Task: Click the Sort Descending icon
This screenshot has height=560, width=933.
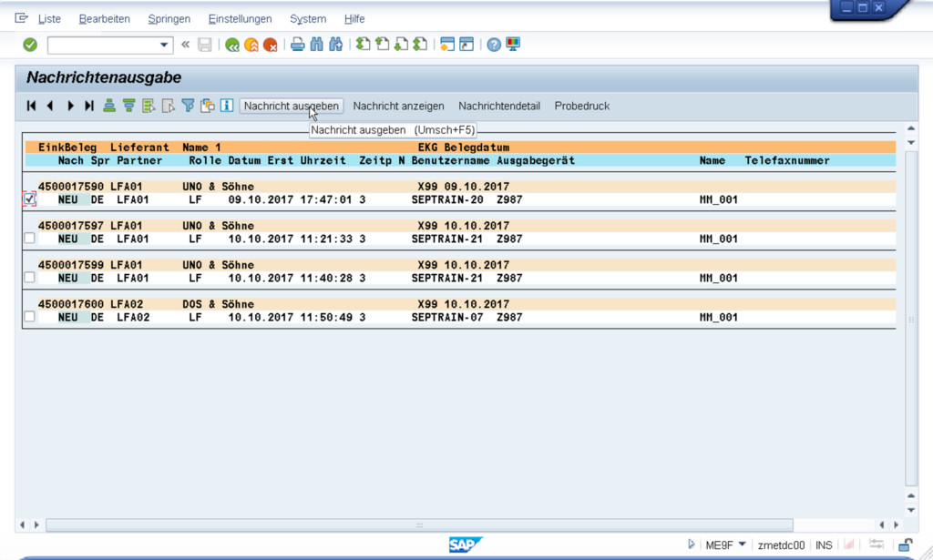Action: tap(129, 106)
